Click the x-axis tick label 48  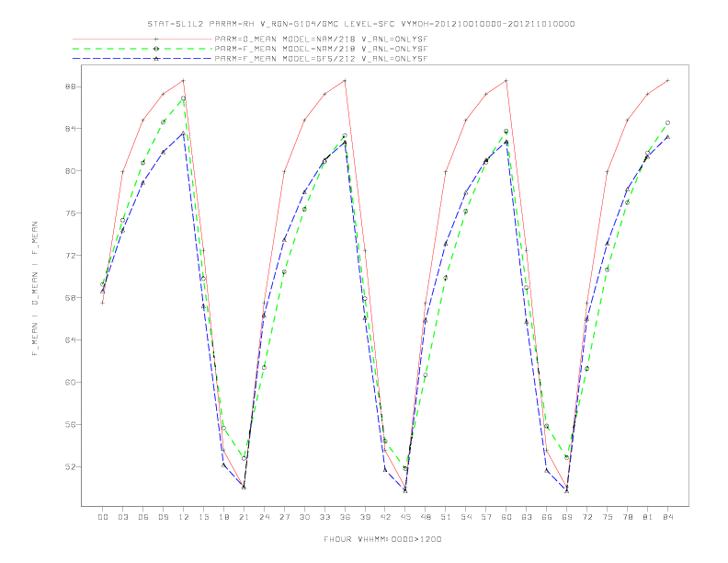(426, 517)
